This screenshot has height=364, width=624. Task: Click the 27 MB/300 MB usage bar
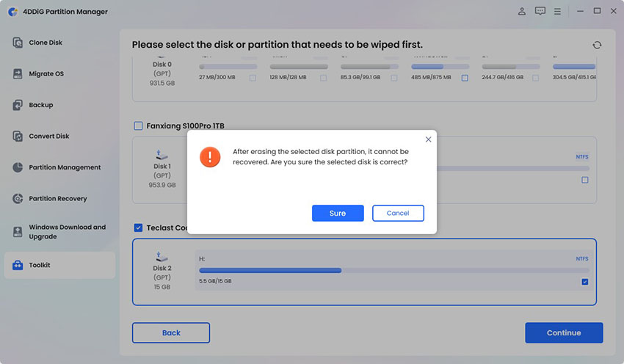228,67
